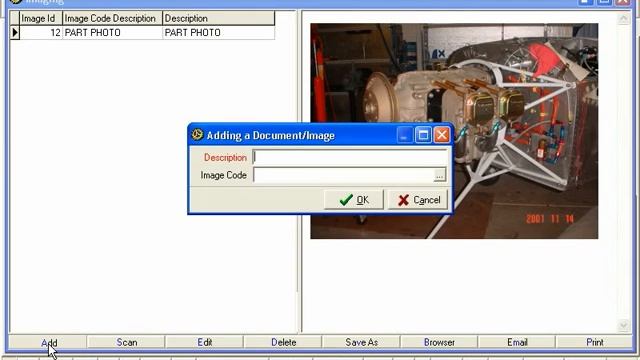Viewport: 640px width, 360px height.
Task: Click the Browser button
Action: tap(439, 342)
